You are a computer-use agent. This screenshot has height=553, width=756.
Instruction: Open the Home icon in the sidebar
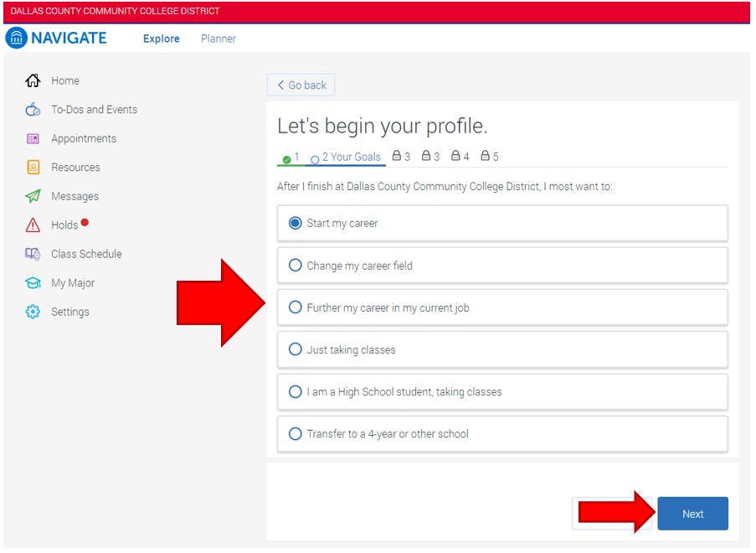(31, 80)
